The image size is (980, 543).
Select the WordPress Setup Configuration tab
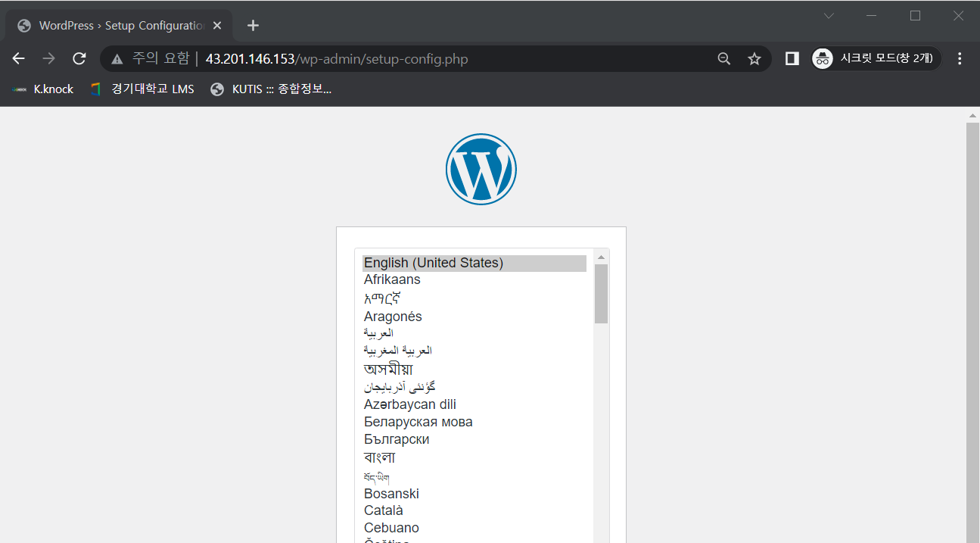(x=120, y=26)
